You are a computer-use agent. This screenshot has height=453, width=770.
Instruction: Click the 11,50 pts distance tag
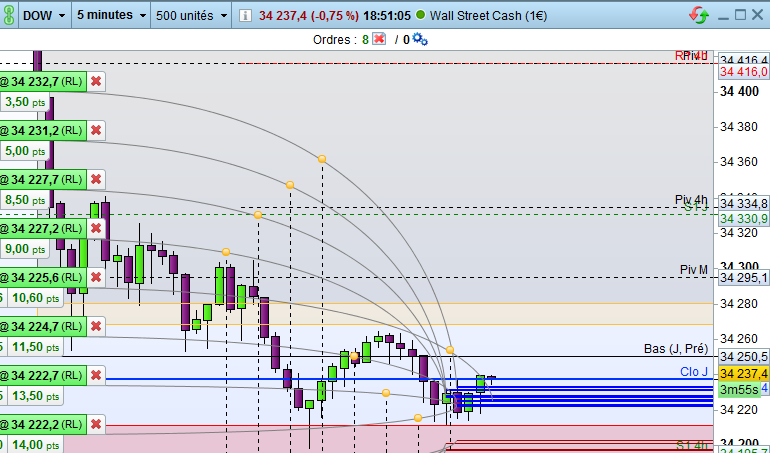(35, 347)
